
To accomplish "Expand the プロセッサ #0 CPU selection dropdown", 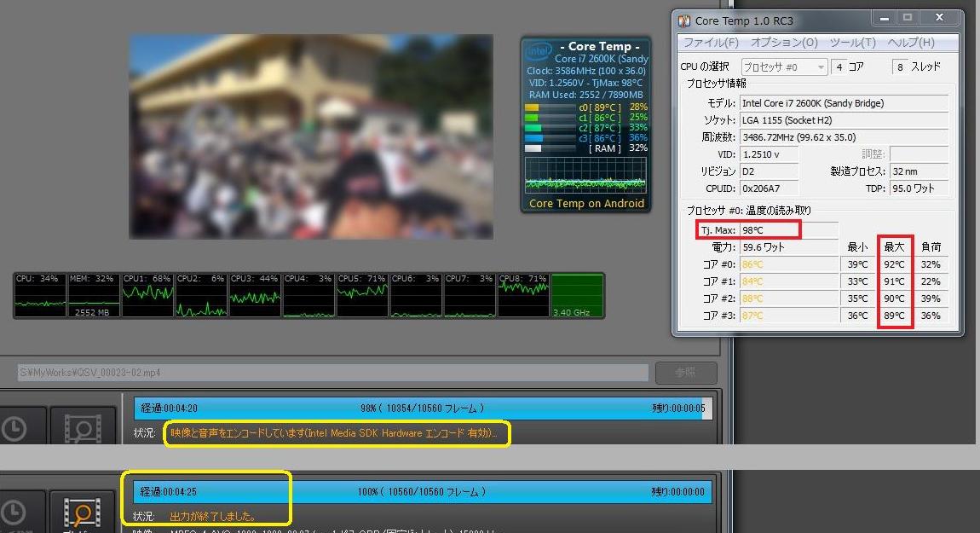I will pyautogui.click(x=784, y=67).
